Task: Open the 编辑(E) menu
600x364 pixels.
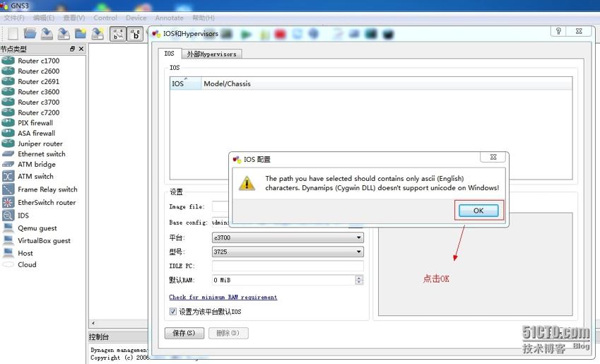Action: [44, 18]
